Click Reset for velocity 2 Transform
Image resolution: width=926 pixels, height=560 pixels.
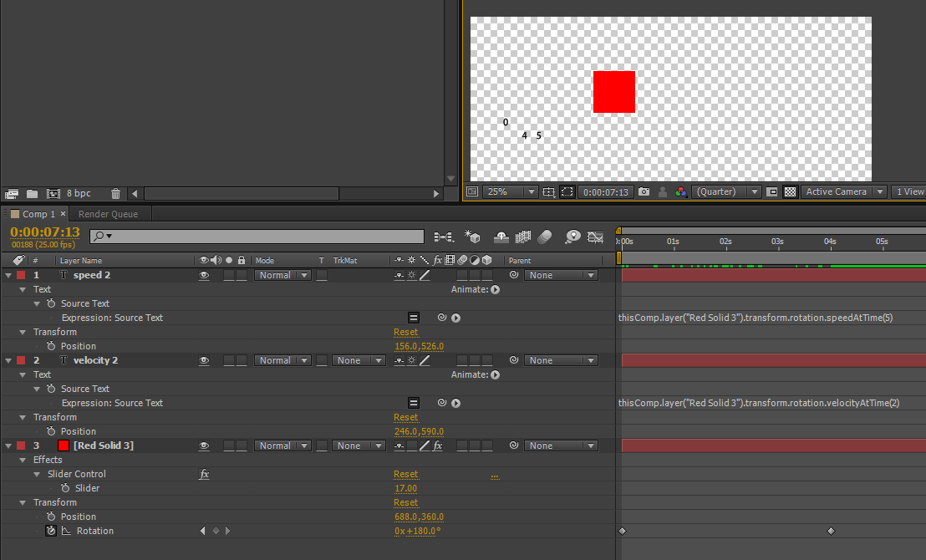[405, 417]
